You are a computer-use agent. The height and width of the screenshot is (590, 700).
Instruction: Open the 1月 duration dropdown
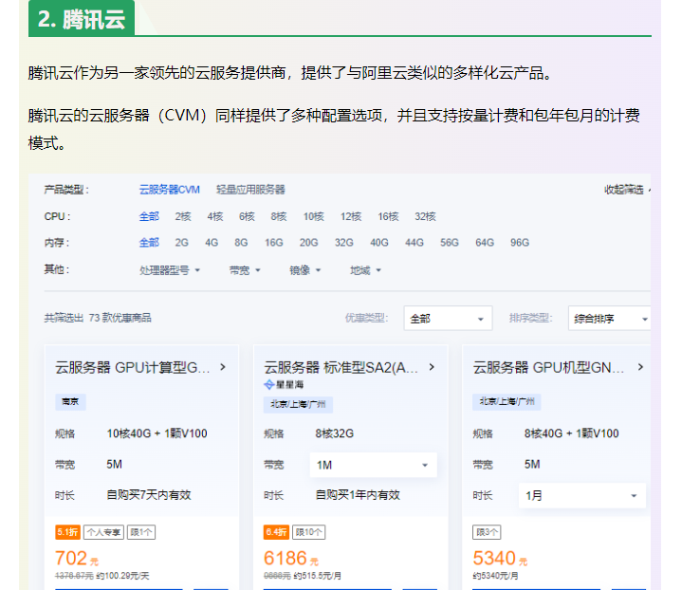[x=582, y=495]
